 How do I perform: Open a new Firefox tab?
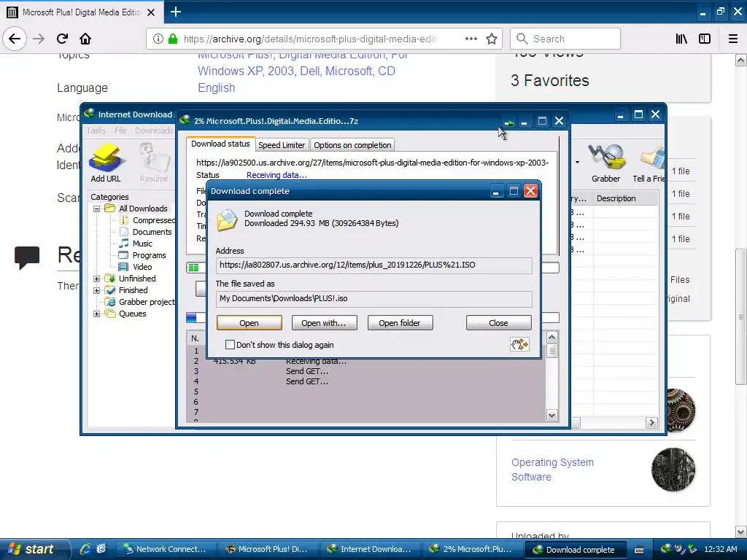[x=175, y=12]
